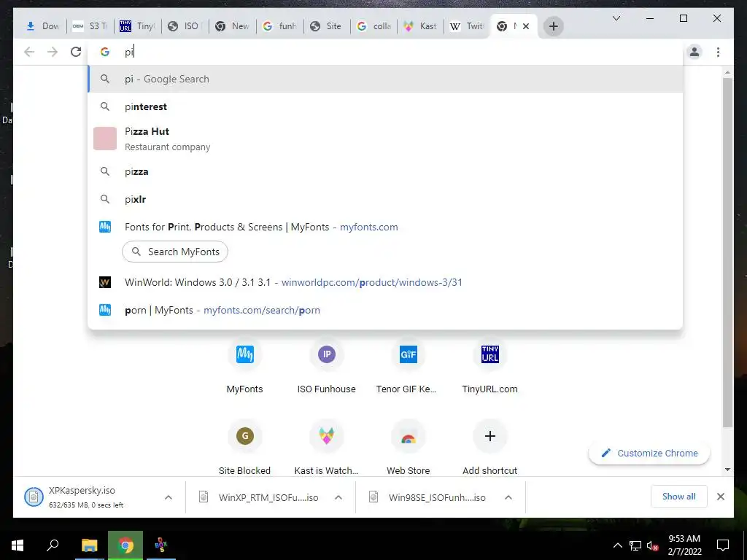This screenshot has height=560, width=747.
Task: Open the Chrome three-dot menu
Action: coord(718,52)
